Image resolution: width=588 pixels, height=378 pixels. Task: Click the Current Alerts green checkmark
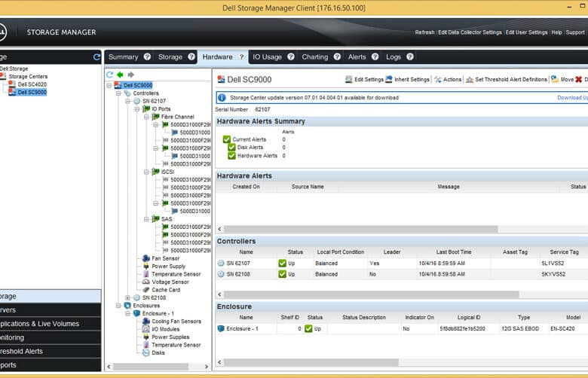226,139
